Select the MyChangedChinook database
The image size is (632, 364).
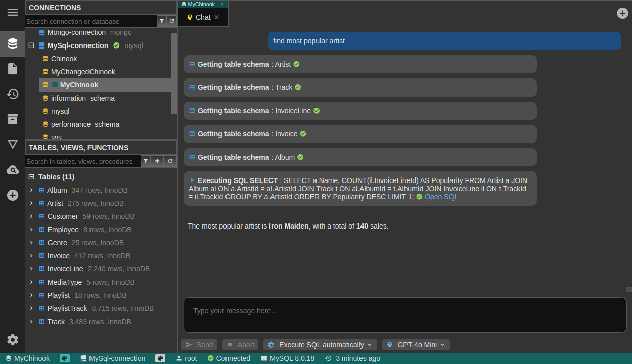coord(83,72)
